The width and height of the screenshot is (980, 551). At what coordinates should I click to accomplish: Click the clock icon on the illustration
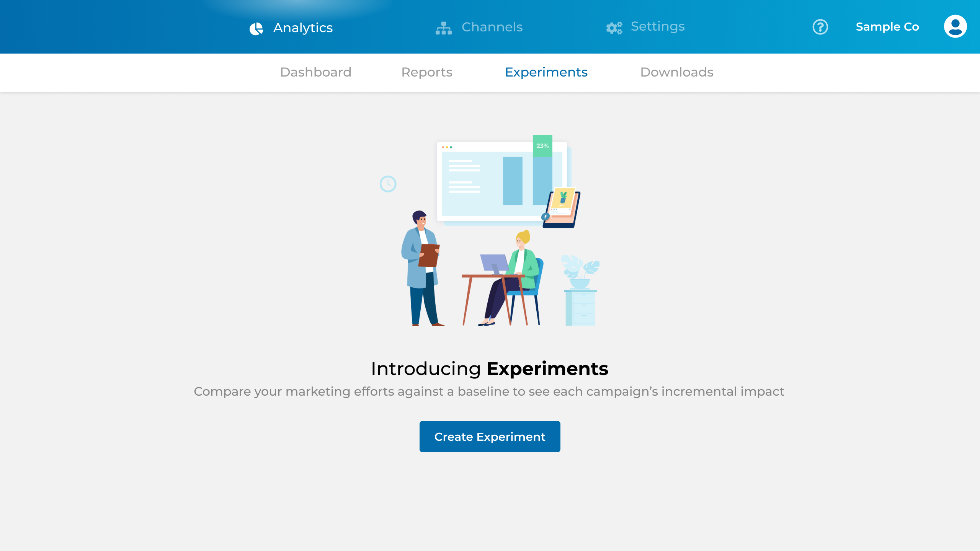click(x=388, y=184)
